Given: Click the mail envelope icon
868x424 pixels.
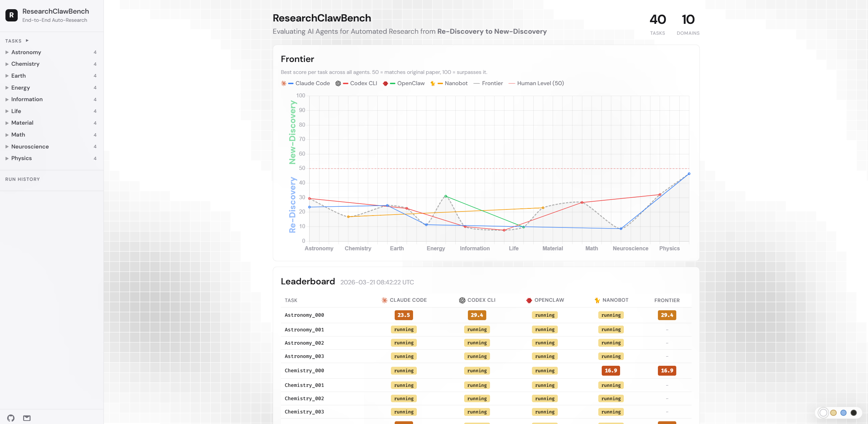Looking at the screenshot, I should tap(27, 418).
